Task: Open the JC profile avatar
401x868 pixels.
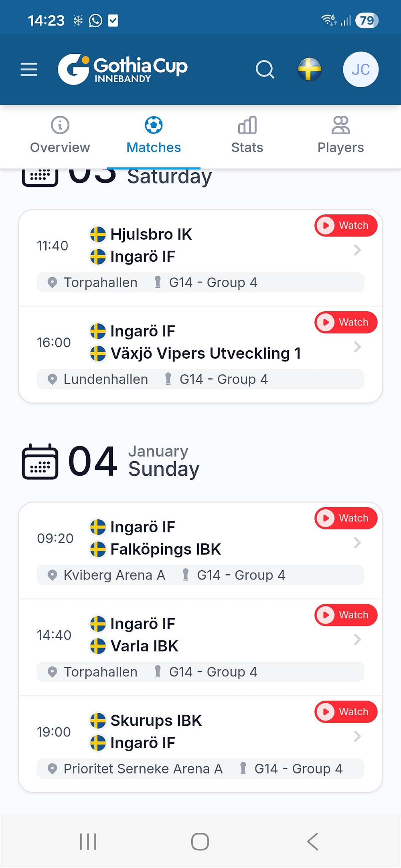Action: tap(360, 69)
